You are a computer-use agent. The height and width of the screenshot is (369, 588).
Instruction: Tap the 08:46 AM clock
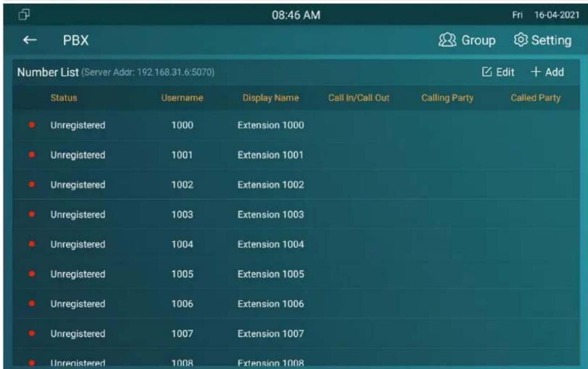(x=296, y=15)
